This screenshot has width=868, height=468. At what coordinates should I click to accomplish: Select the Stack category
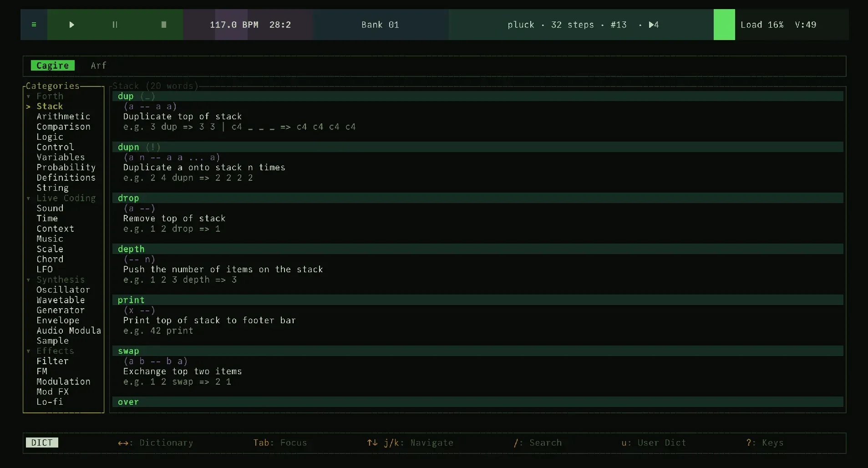(x=50, y=106)
